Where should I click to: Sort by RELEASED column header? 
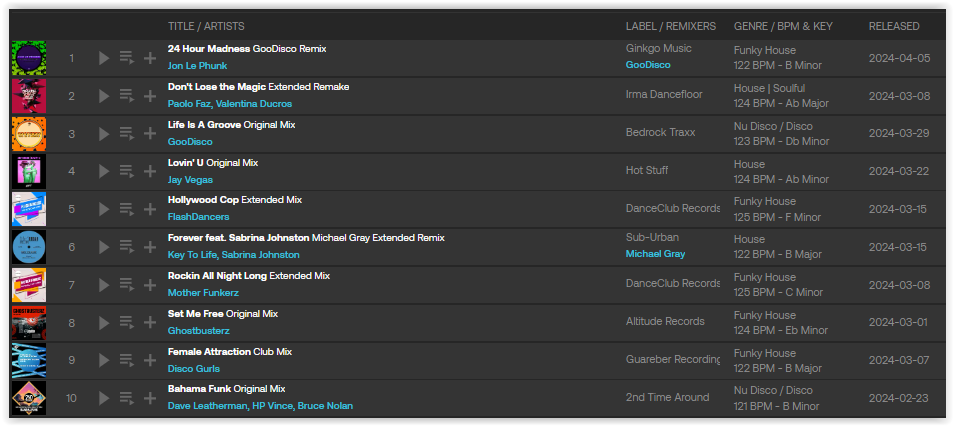pyautogui.click(x=894, y=26)
